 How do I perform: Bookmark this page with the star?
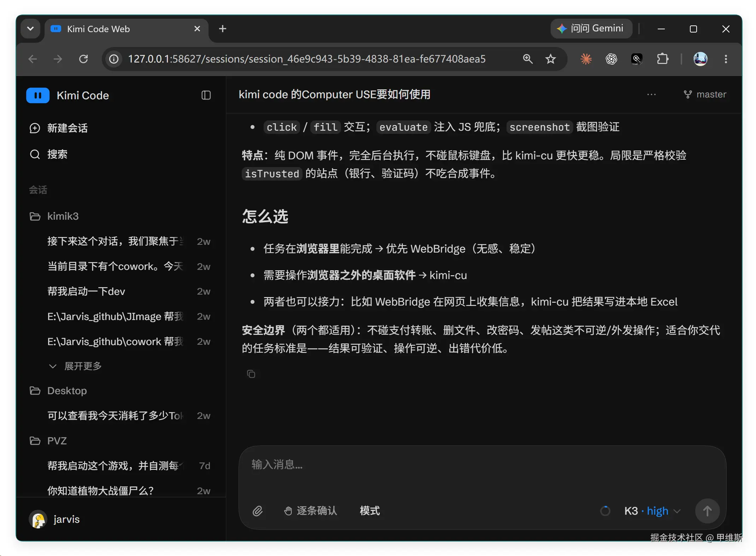pos(551,59)
